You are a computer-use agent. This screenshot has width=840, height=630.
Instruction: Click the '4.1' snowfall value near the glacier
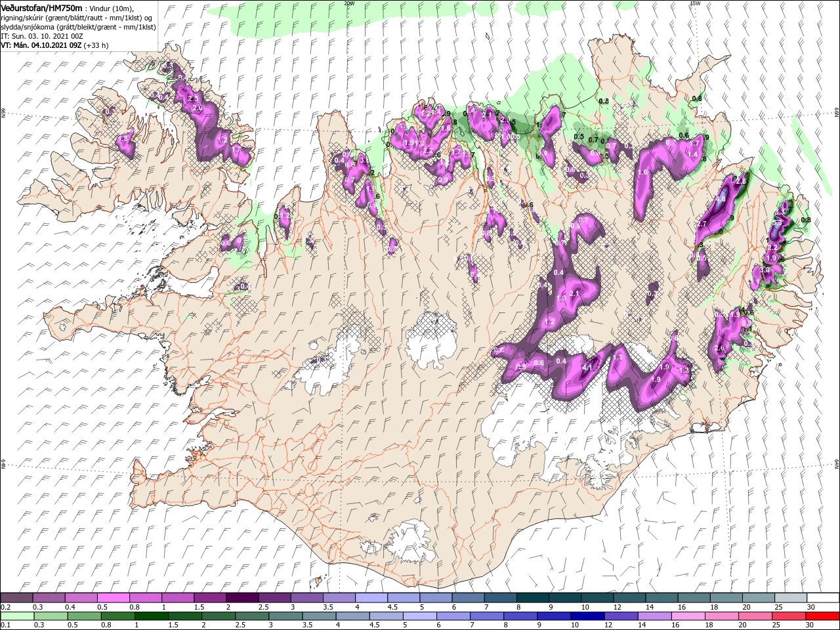point(587,368)
